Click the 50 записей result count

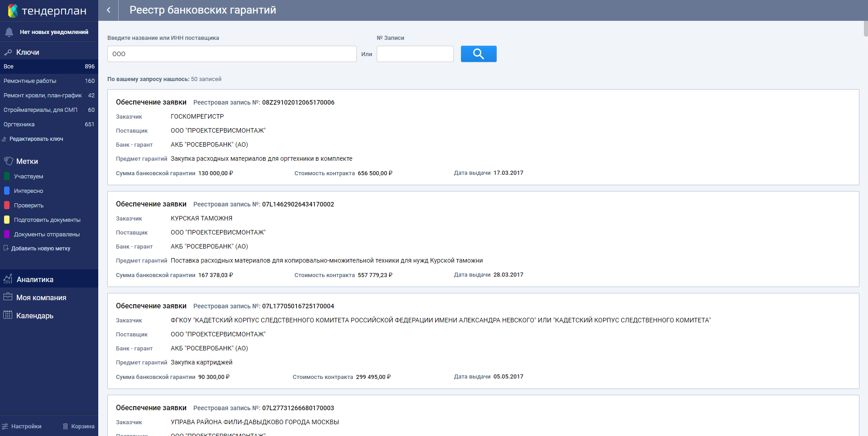tap(206, 79)
